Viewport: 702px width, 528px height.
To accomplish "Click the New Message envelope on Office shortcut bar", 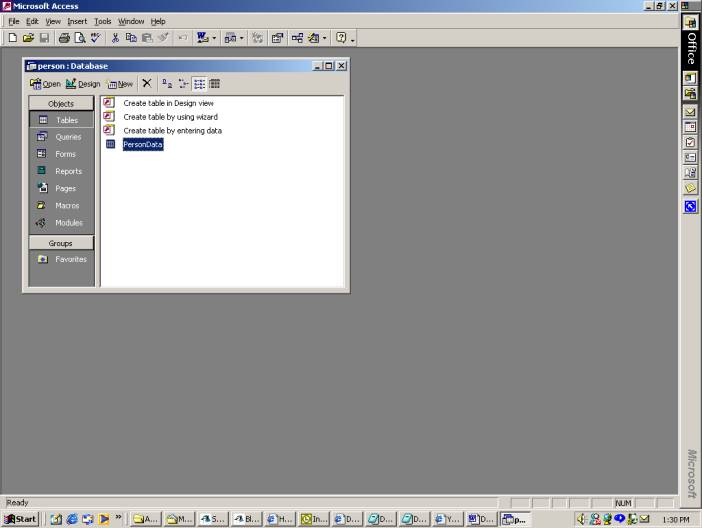I will (x=690, y=112).
